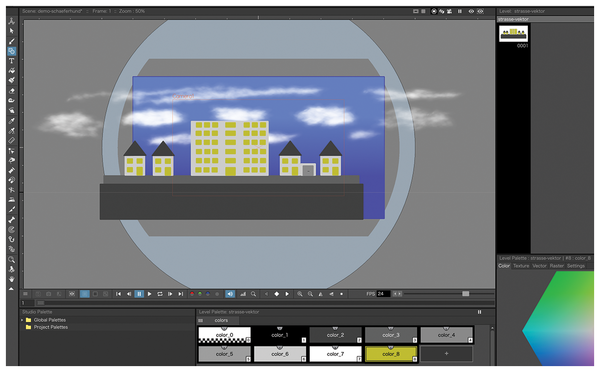Switch to the Raster tab
The width and height of the screenshot is (600, 372).
[x=557, y=266]
